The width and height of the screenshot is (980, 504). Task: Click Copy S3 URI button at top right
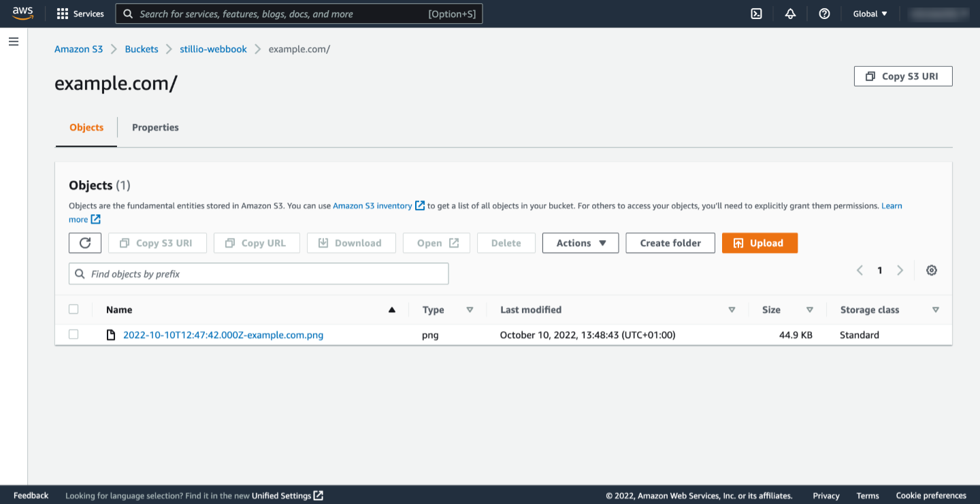tap(903, 76)
